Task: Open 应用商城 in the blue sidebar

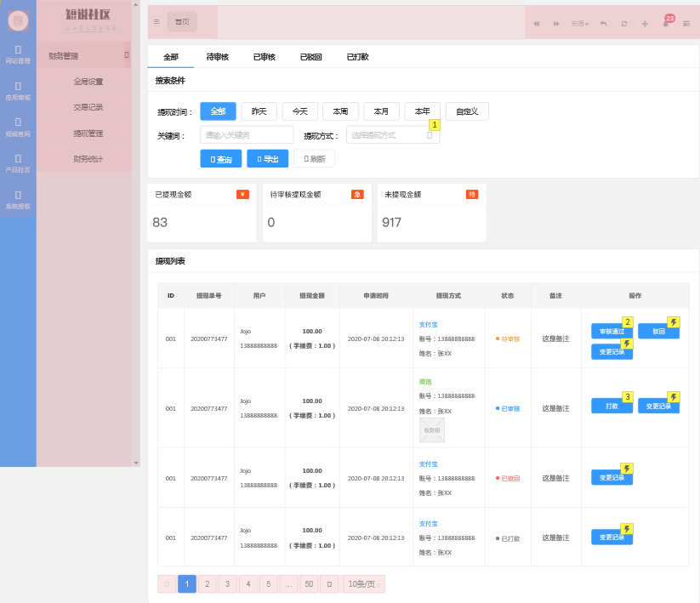Action: tap(18, 92)
